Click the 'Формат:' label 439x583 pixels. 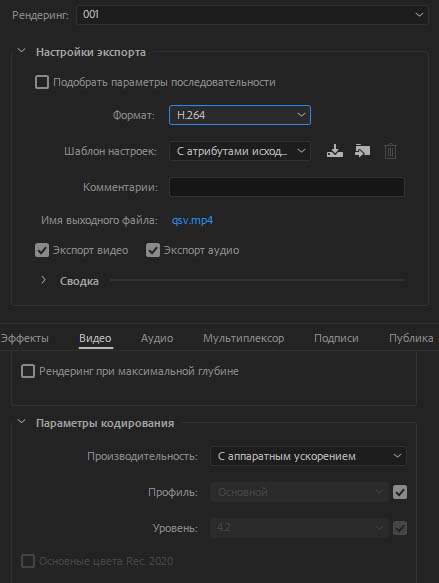tap(134, 115)
